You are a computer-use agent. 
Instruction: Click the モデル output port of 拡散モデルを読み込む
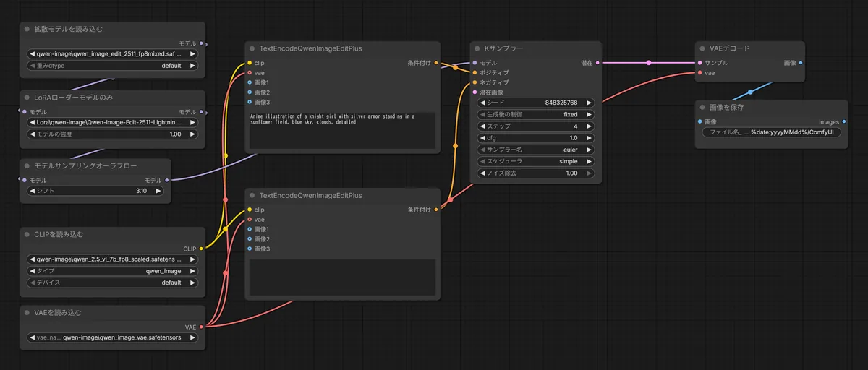(200, 43)
